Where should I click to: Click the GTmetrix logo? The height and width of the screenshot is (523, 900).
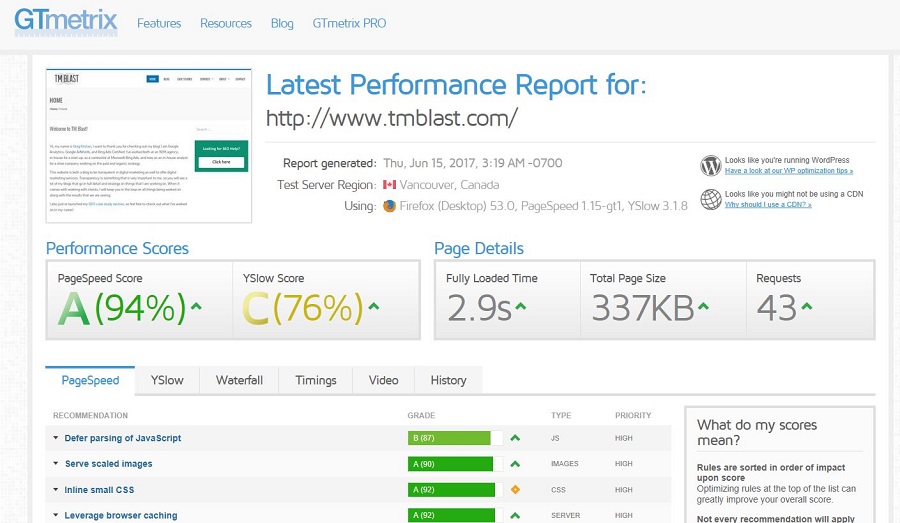[65, 22]
